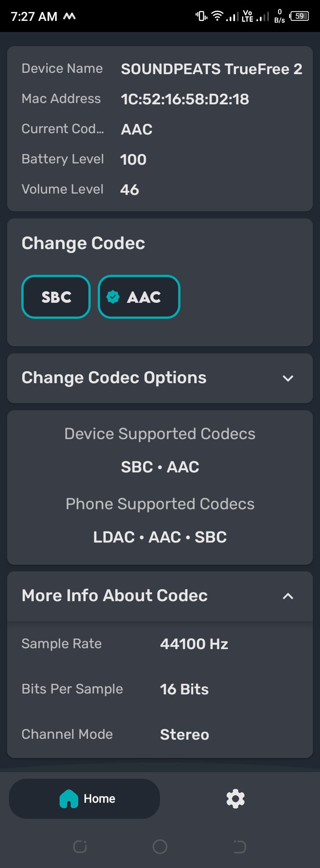
Task: Open settings via the gear icon
Action: pyautogui.click(x=236, y=799)
